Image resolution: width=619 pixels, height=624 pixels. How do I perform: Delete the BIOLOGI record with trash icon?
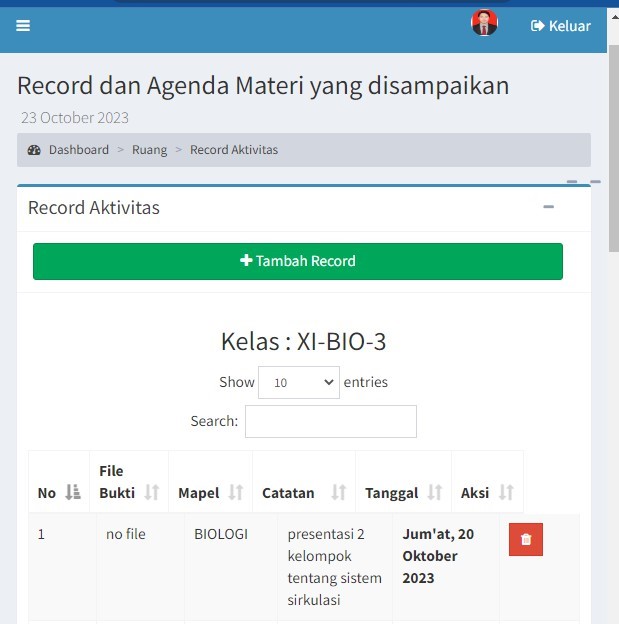pos(526,539)
